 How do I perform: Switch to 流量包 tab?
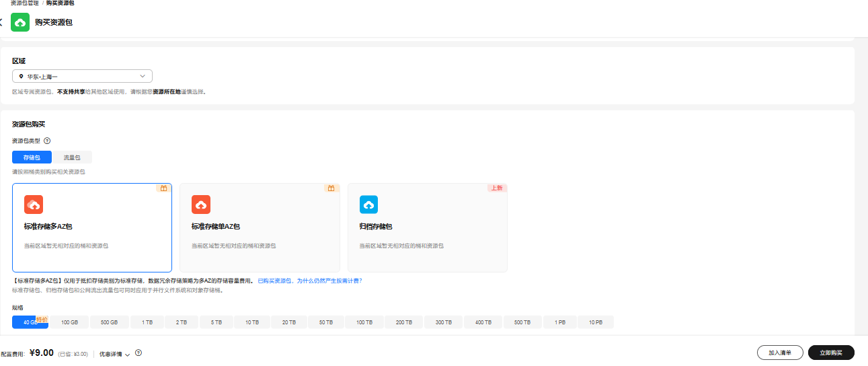point(72,157)
